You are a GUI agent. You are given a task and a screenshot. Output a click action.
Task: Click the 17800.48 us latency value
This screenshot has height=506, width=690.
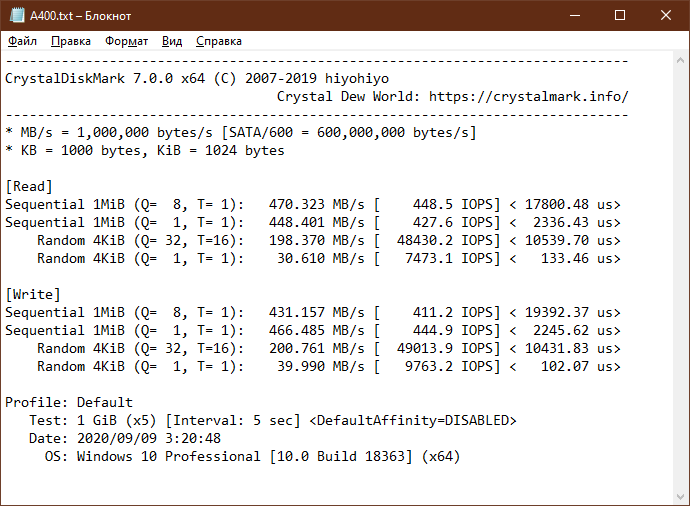tap(569, 205)
